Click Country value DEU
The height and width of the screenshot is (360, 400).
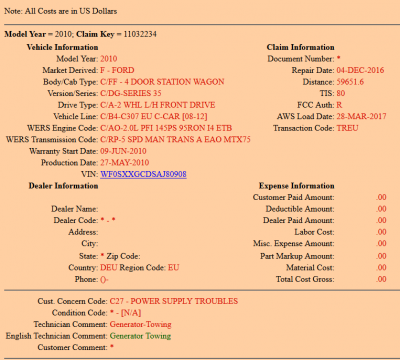(x=109, y=268)
